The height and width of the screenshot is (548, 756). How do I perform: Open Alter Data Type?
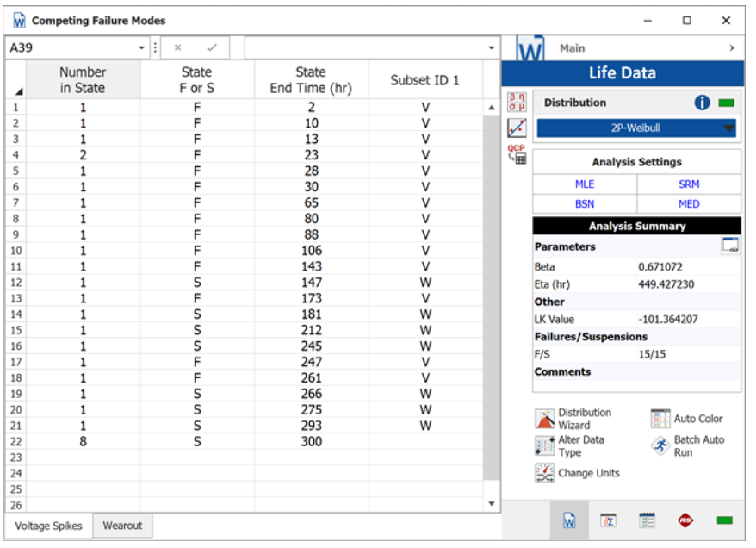[570, 446]
